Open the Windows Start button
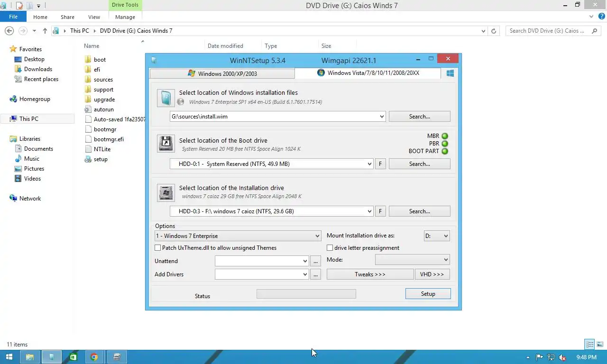Image resolution: width=607 pixels, height=364 pixels. coord(9,357)
